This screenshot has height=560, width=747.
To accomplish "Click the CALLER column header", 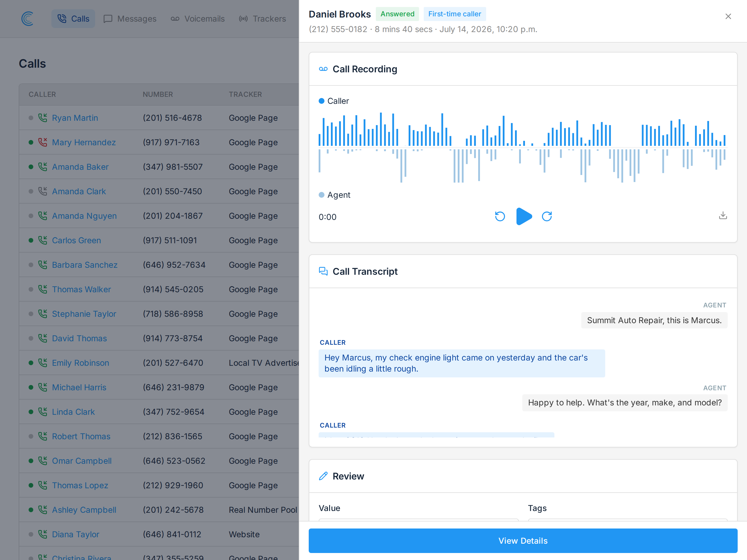I will click(x=42, y=94).
